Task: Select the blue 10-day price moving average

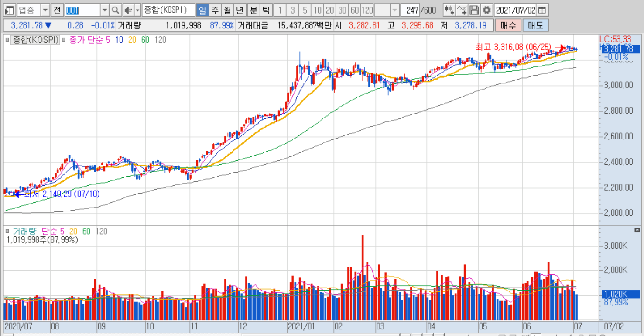Action: tap(119, 40)
